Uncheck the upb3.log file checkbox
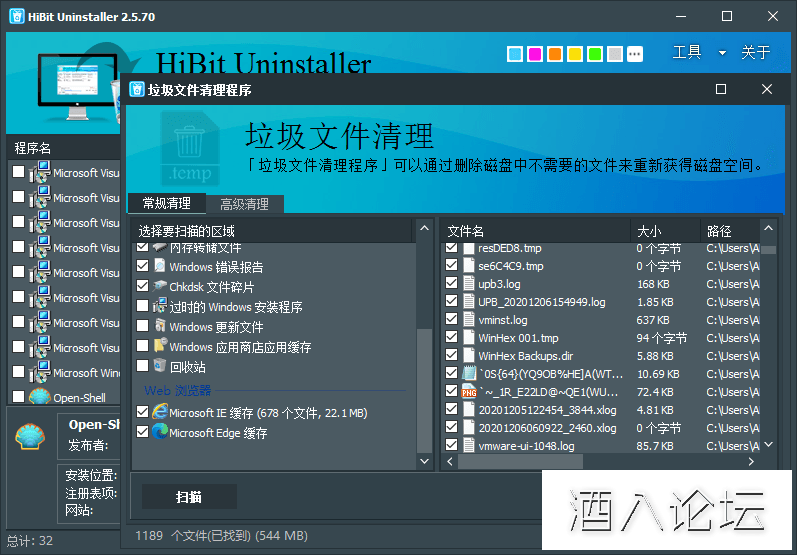Image resolution: width=797 pixels, height=555 pixels. [451, 284]
